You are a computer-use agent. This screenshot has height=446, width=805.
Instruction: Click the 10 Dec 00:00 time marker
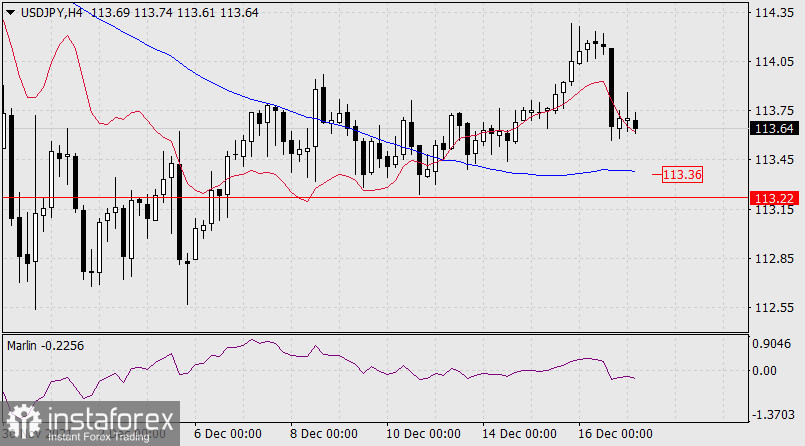click(420, 434)
